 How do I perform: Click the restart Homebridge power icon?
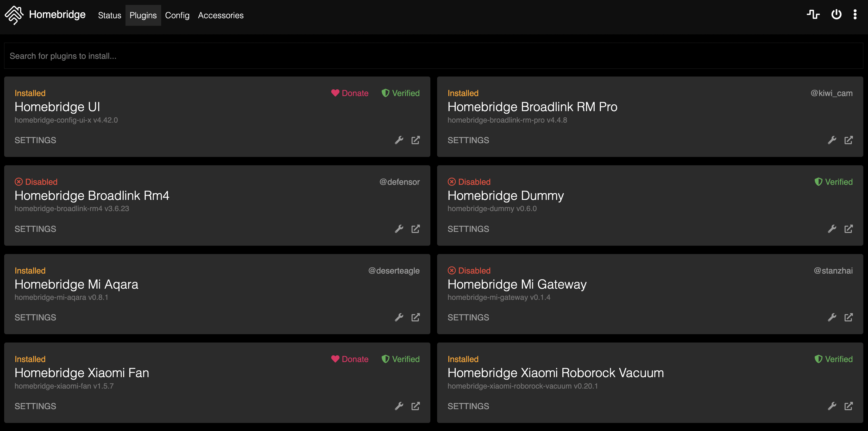click(836, 15)
